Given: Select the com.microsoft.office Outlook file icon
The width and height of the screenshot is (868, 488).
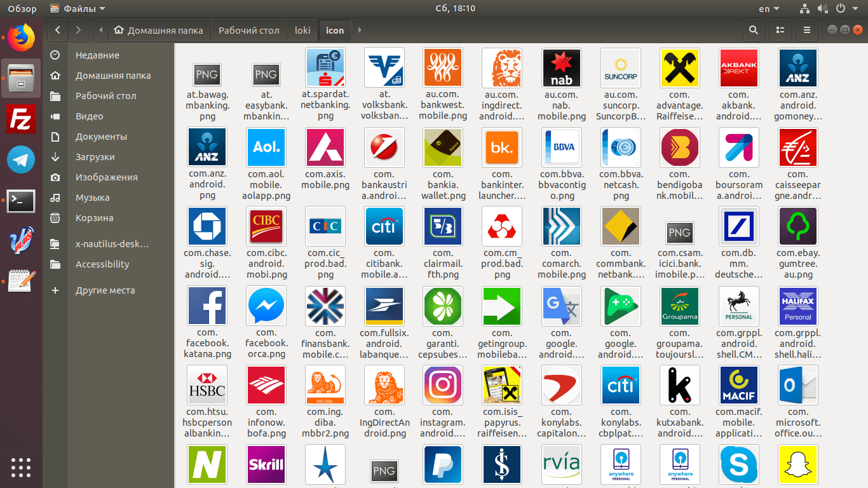Looking at the screenshot, I should click(x=798, y=385).
